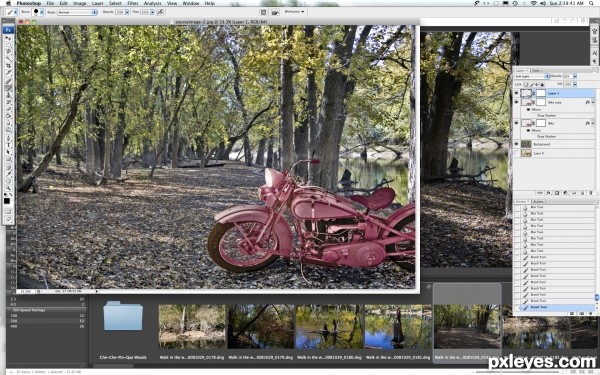This screenshot has width=600, height=375.
Task: Click lock all padlock icon
Action: click(542, 85)
